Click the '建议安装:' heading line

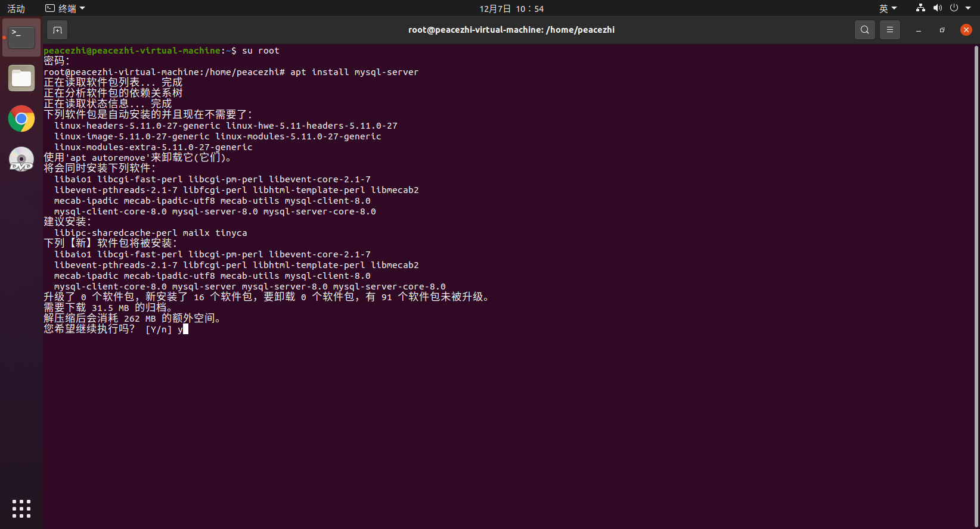[67, 222]
